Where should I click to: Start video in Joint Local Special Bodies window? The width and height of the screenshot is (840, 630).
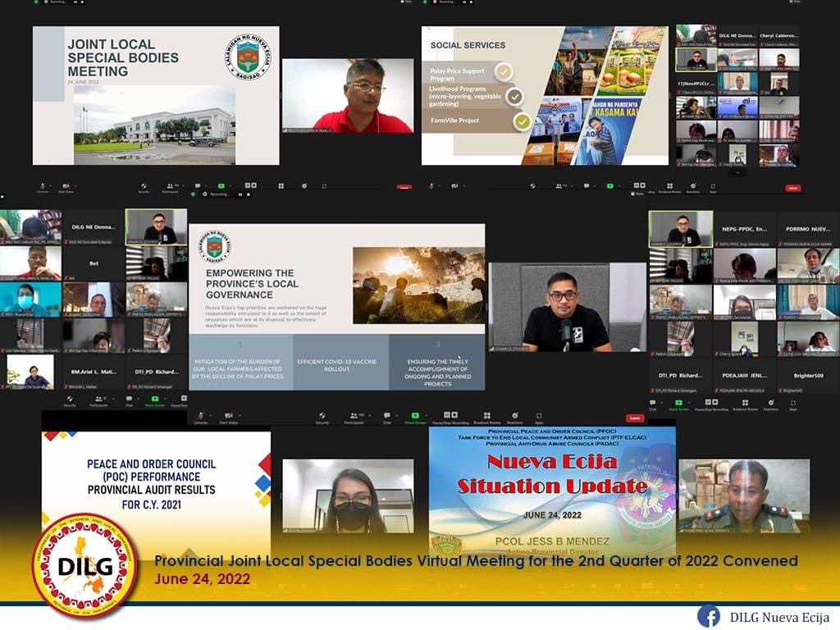click(x=66, y=188)
